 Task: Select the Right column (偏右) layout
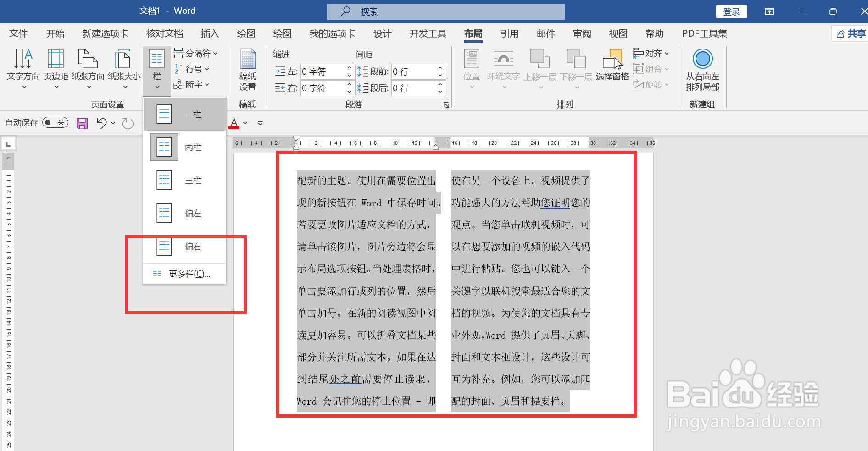pos(184,246)
